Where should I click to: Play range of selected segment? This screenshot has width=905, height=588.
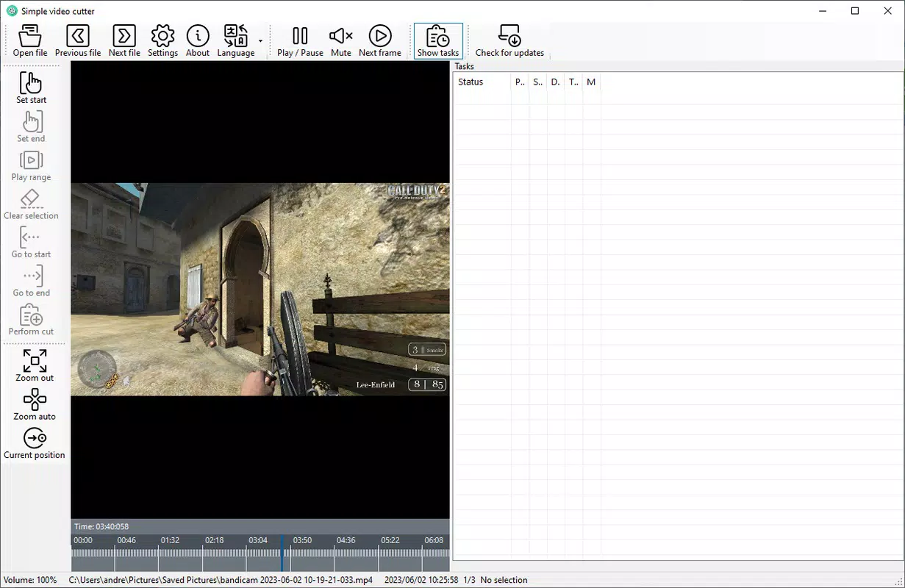[32, 165]
